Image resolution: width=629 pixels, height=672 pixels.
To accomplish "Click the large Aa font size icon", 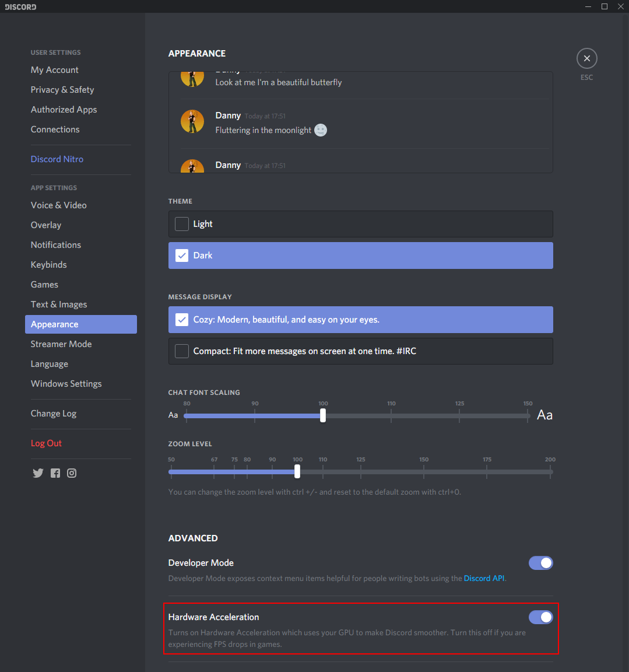I will click(x=544, y=415).
